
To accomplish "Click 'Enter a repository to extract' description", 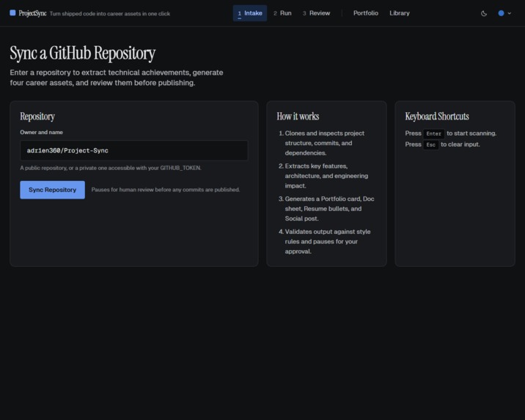I will tap(117, 78).
